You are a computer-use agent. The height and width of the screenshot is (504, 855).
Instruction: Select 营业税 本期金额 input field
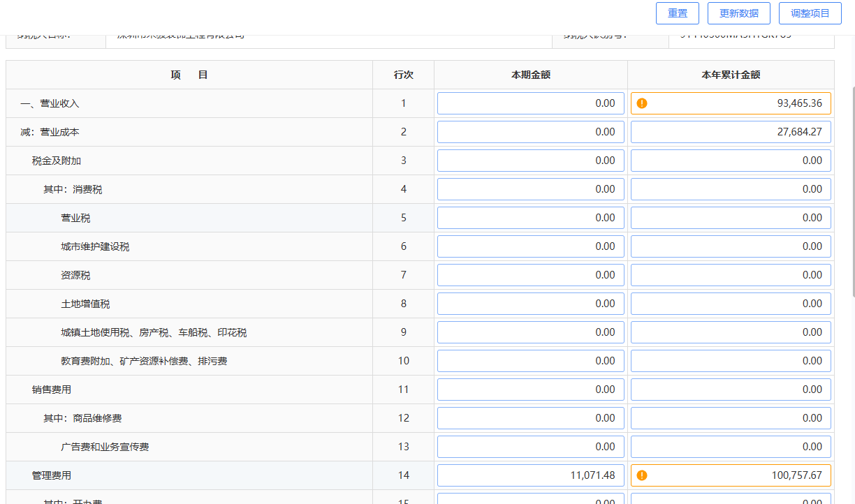point(530,218)
